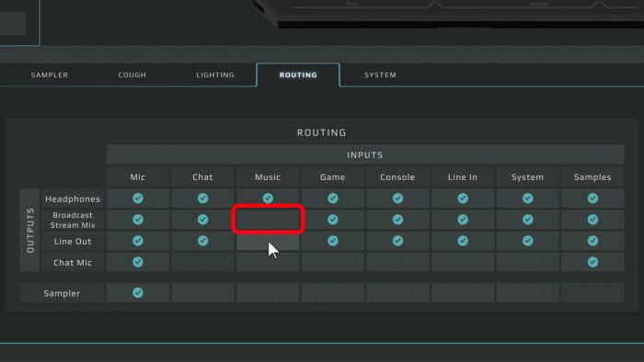Disable Chat in Broadcast Stream Mix

(x=203, y=220)
